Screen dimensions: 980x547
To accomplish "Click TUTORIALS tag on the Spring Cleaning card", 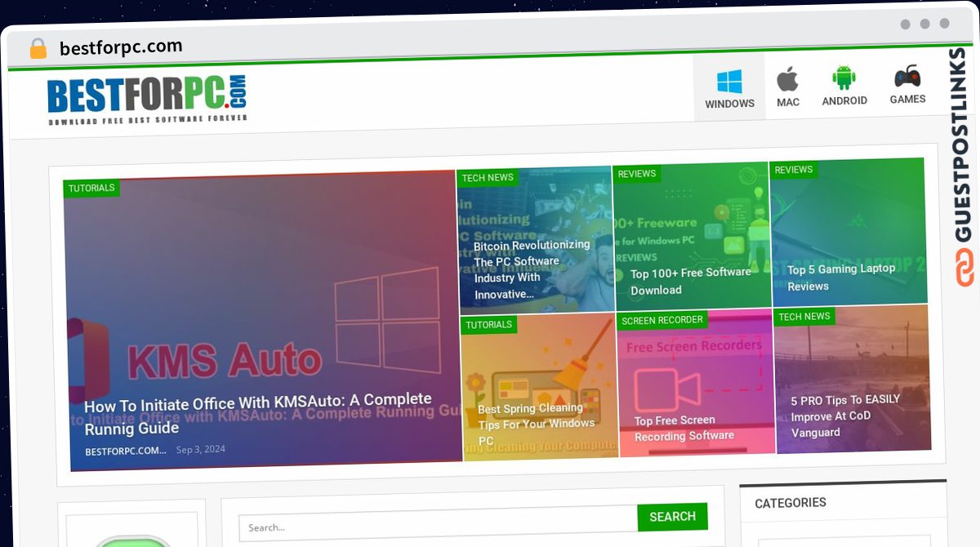I will click(x=489, y=325).
